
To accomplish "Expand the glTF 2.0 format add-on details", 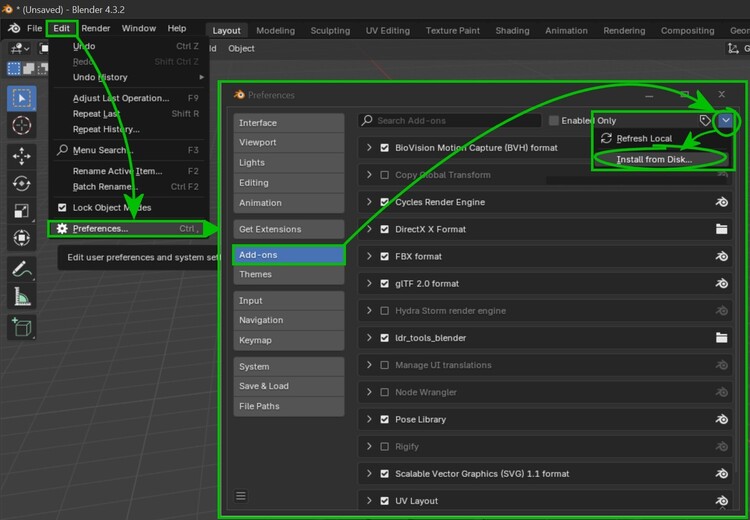I will (x=369, y=284).
